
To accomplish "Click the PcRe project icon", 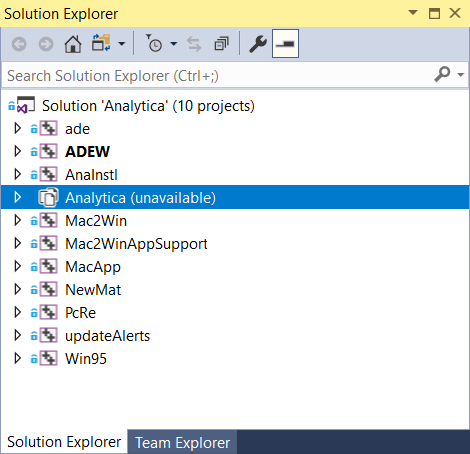I will (x=49, y=312).
